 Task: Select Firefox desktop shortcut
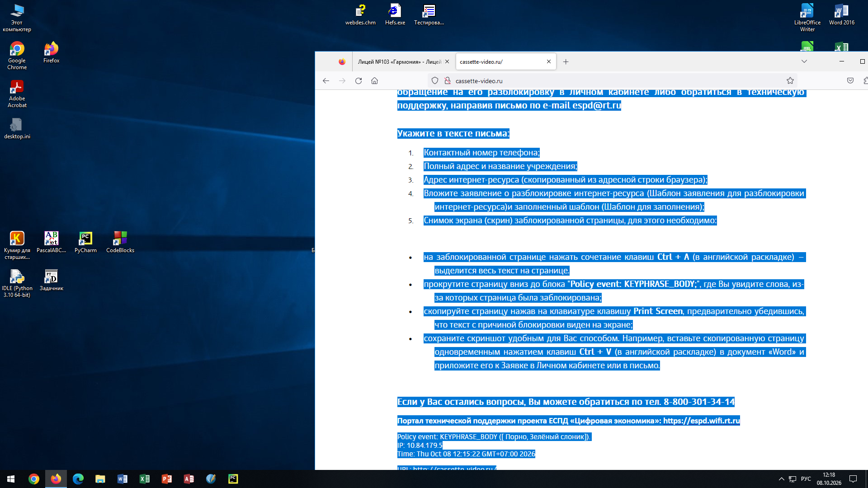tap(52, 52)
